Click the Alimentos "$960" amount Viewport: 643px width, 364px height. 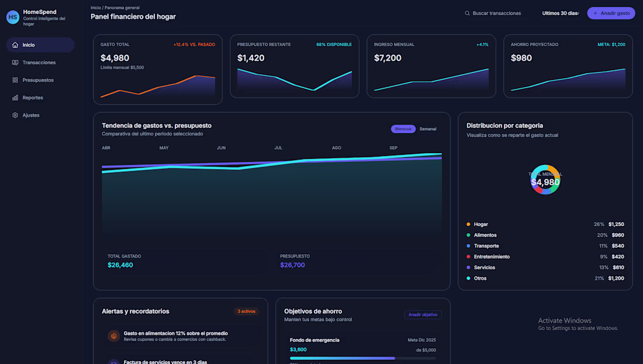tap(618, 235)
